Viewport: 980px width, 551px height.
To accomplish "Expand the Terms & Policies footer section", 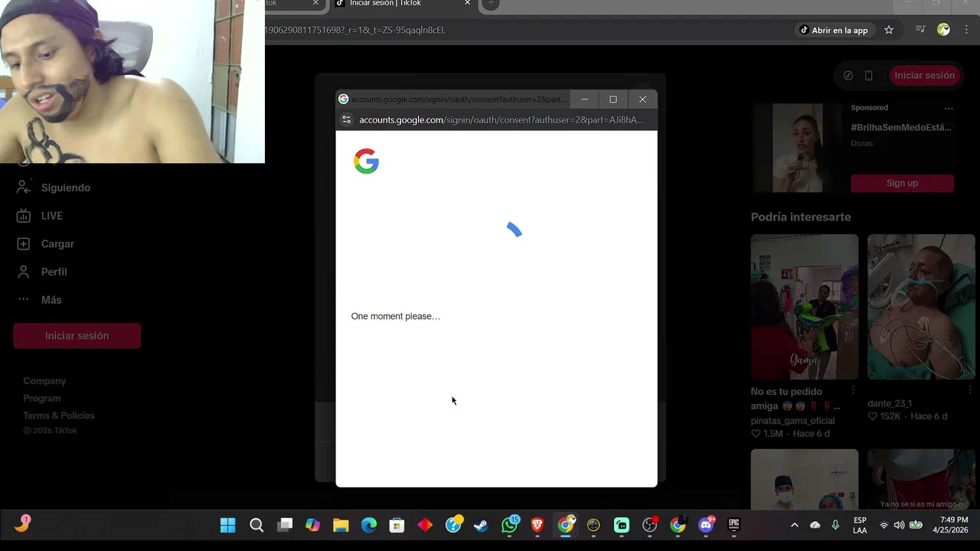I will click(59, 416).
